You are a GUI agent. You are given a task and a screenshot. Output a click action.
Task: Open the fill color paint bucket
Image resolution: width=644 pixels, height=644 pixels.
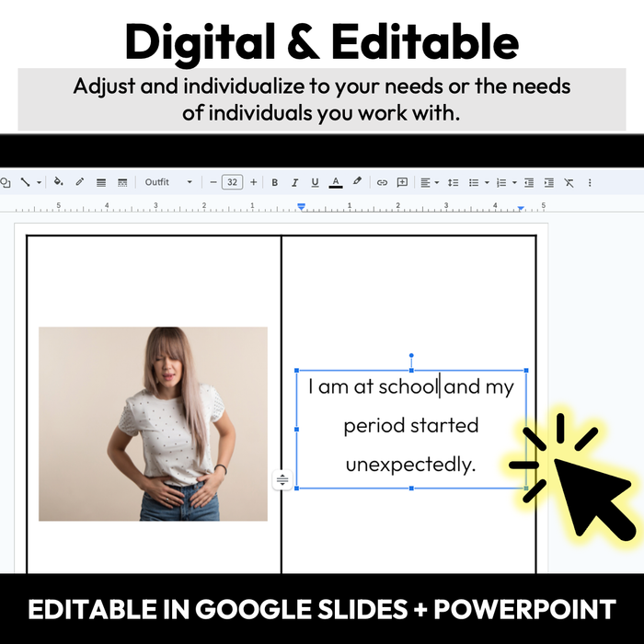[x=59, y=182]
